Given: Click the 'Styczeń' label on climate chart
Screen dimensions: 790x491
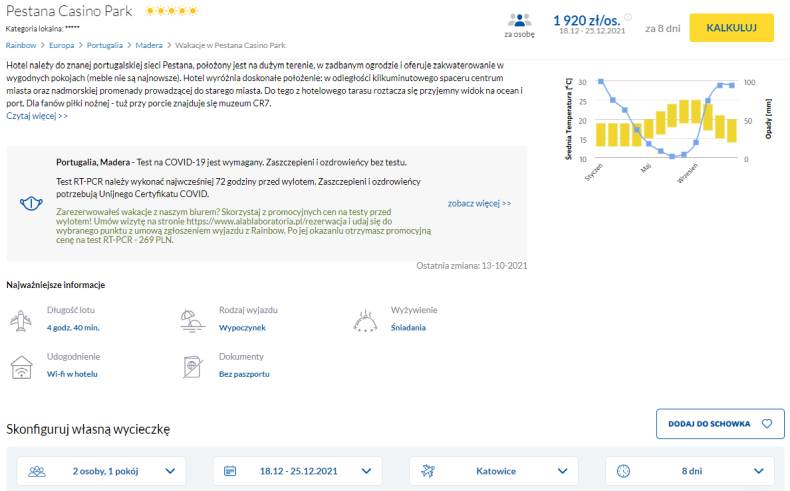Looking at the screenshot, I should click(x=594, y=172).
